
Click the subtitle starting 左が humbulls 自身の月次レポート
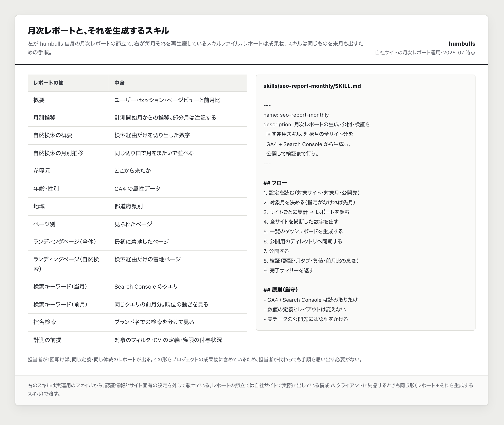point(195,48)
